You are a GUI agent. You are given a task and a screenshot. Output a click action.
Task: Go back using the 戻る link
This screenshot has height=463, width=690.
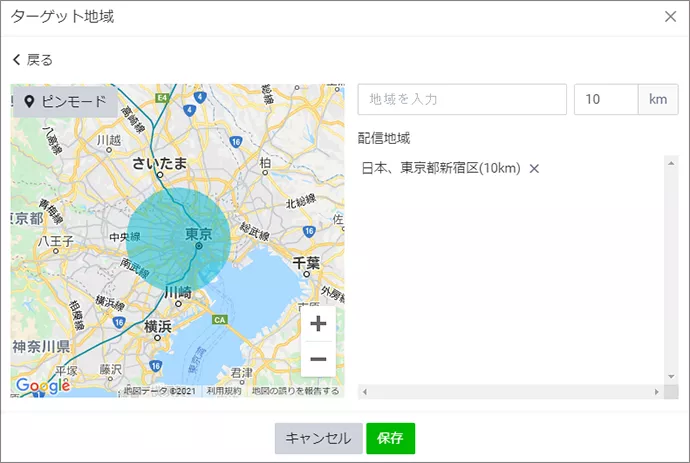(x=33, y=60)
